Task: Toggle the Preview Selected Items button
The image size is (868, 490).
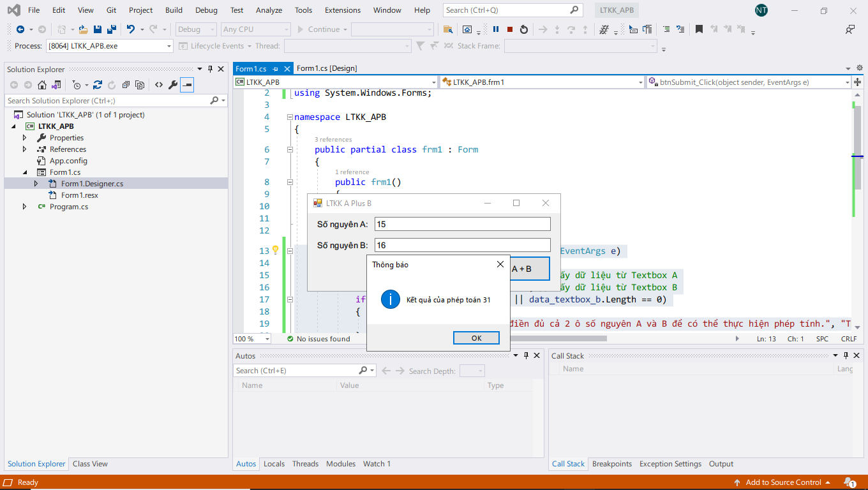Action: coord(187,85)
